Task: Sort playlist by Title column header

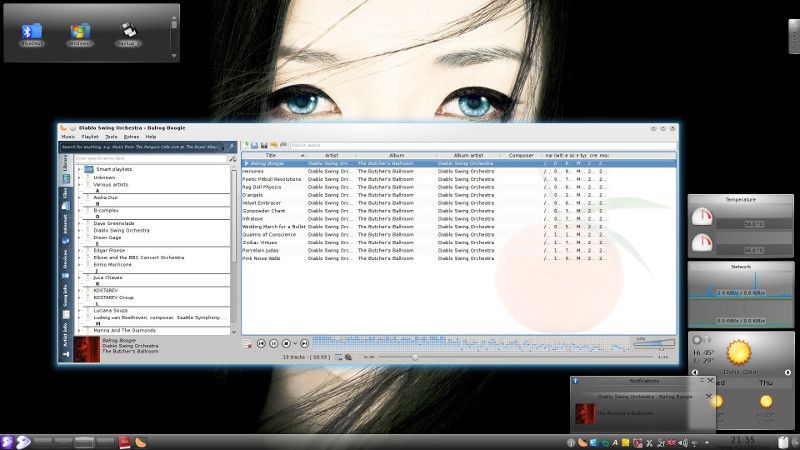Action: click(273, 155)
